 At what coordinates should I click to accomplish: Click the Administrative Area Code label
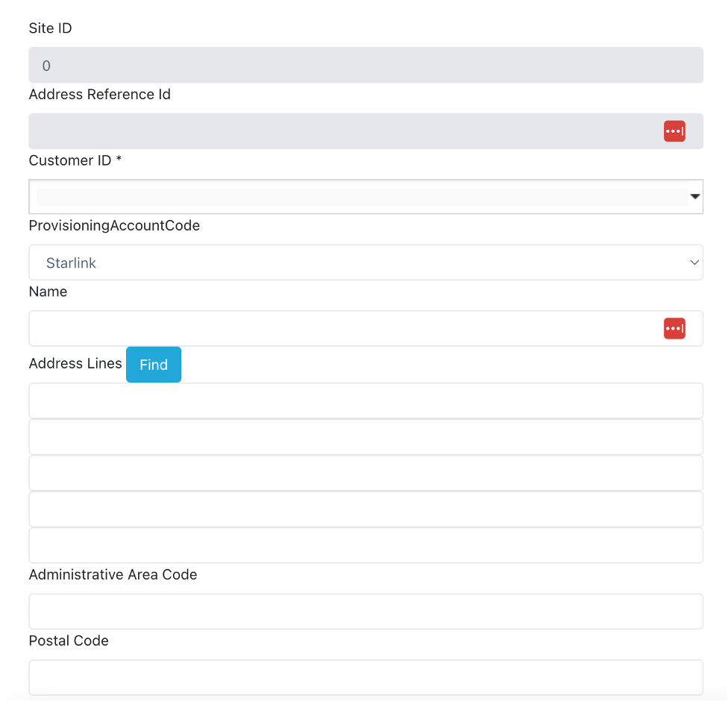[x=113, y=575]
